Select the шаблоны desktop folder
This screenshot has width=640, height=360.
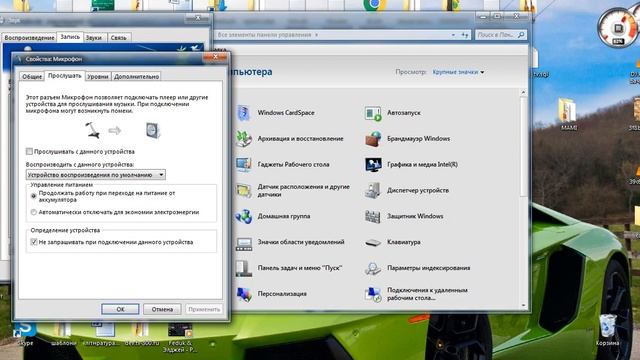coord(64,334)
